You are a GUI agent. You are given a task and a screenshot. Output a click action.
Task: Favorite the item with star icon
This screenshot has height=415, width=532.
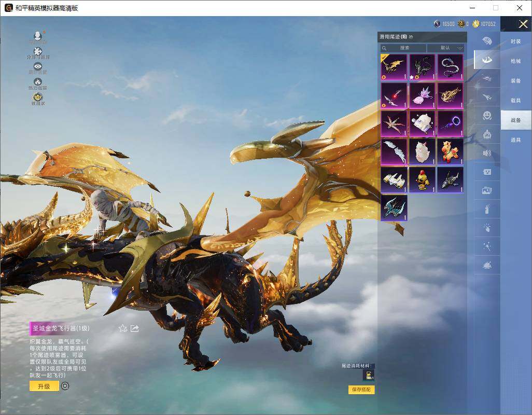pos(123,328)
